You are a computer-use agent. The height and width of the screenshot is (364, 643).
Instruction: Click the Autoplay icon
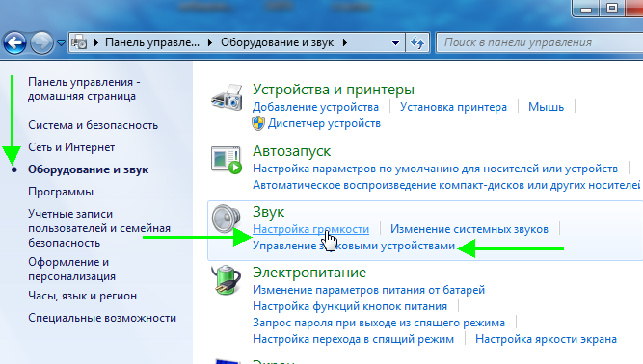(x=227, y=160)
